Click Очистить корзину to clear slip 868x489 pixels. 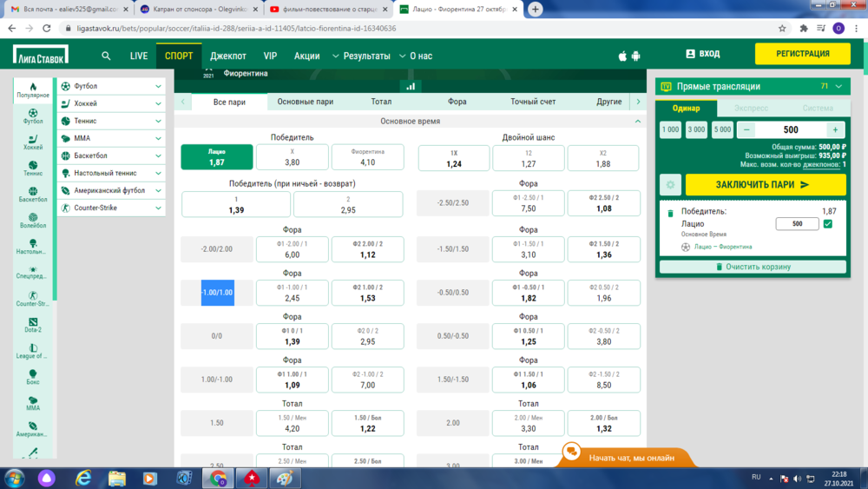click(753, 267)
